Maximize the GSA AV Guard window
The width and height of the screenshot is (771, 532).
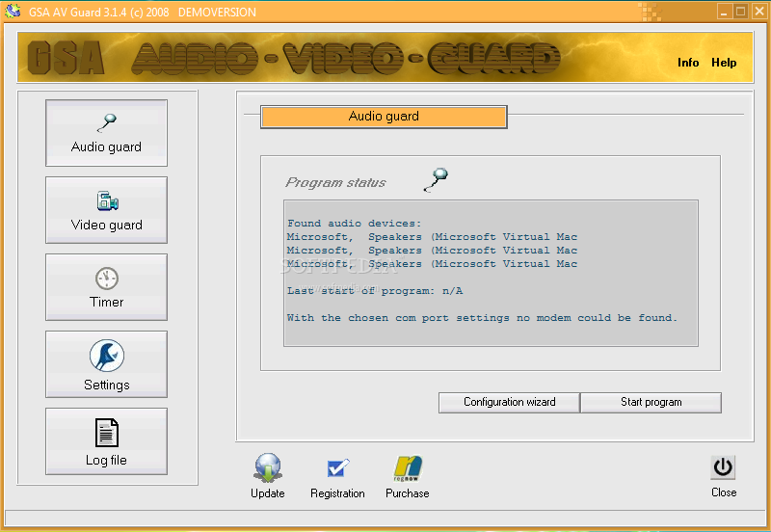tap(740, 12)
